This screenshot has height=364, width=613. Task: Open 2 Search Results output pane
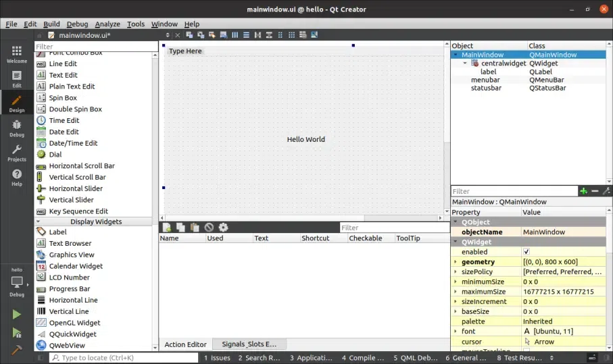(260, 358)
